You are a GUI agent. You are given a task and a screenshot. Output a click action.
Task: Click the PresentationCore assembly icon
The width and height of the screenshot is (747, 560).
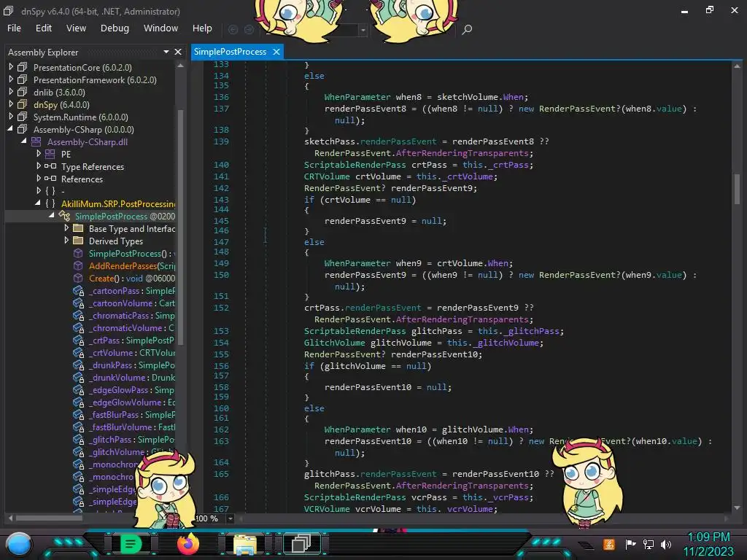pyautogui.click(x=23, y=67)
